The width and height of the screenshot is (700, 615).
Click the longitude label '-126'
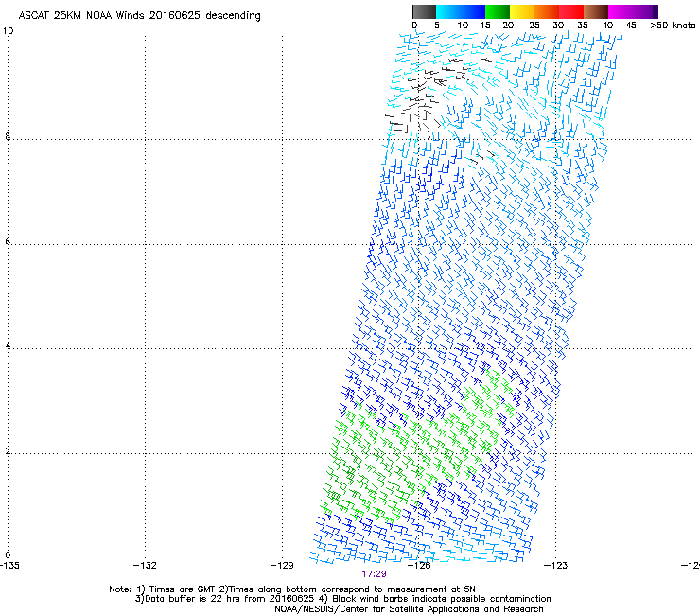coord(419,566)
